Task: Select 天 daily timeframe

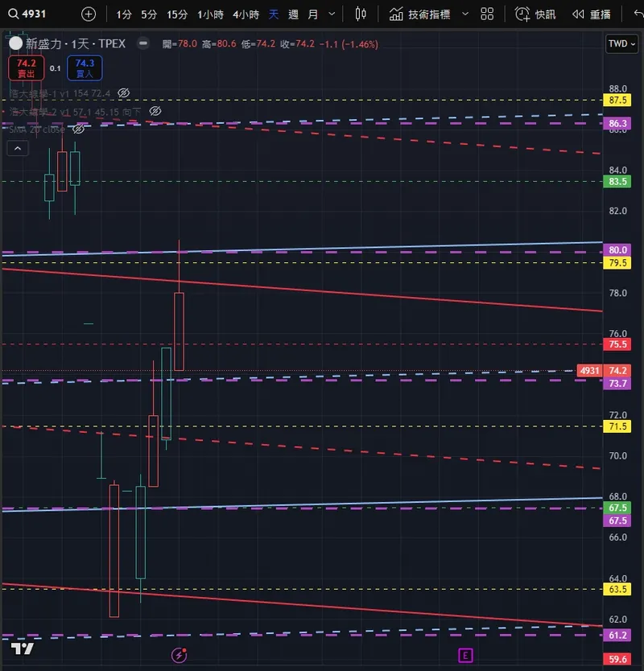Action: 274,14
